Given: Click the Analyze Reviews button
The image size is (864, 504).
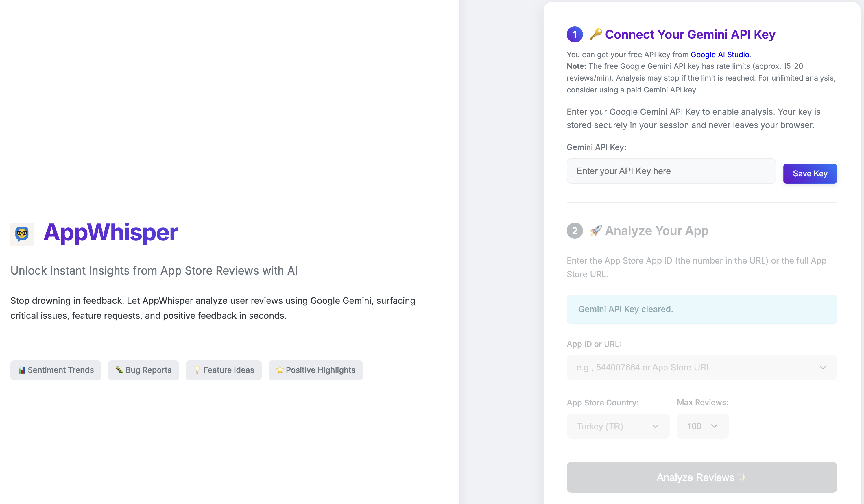Looking at the screenshot, I should coord(701,477).
